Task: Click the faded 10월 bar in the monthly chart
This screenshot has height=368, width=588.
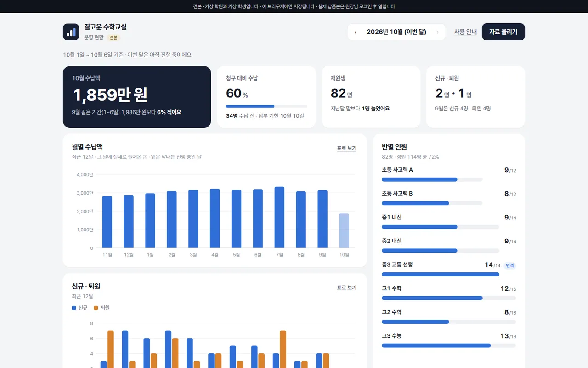Action: (344, 231)
